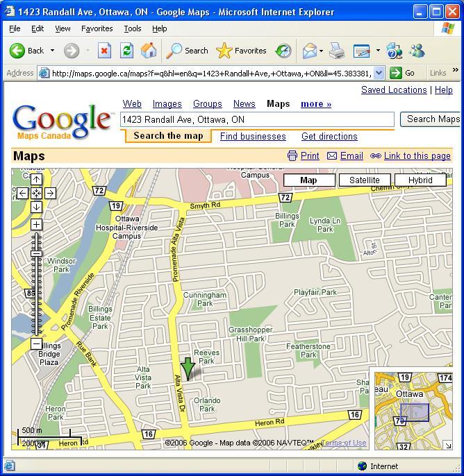This screenshot has height=476, width=464.
Task: Open the Help menu in menu bar
Action: (160, 28)
